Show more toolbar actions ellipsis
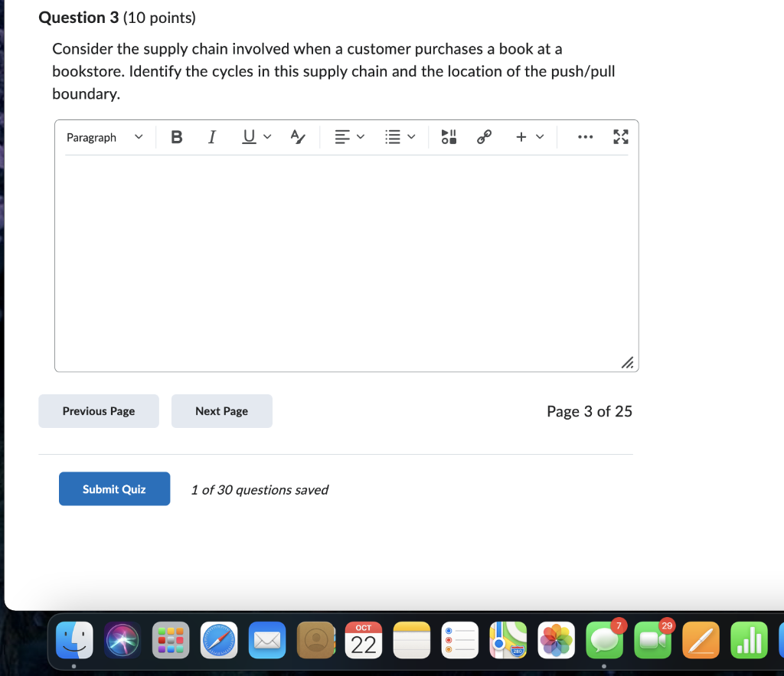This screenshot has width=784, height=676. point(585,137)
